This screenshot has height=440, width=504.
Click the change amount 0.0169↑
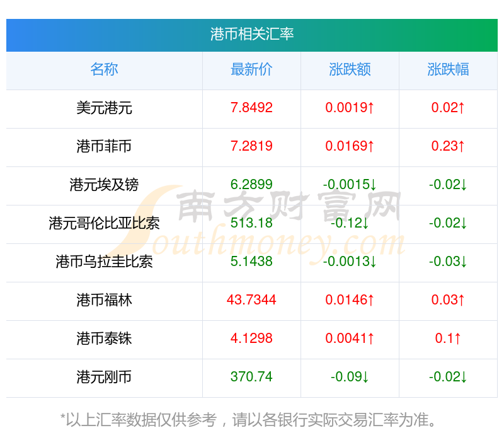click(x=350, y=146)
